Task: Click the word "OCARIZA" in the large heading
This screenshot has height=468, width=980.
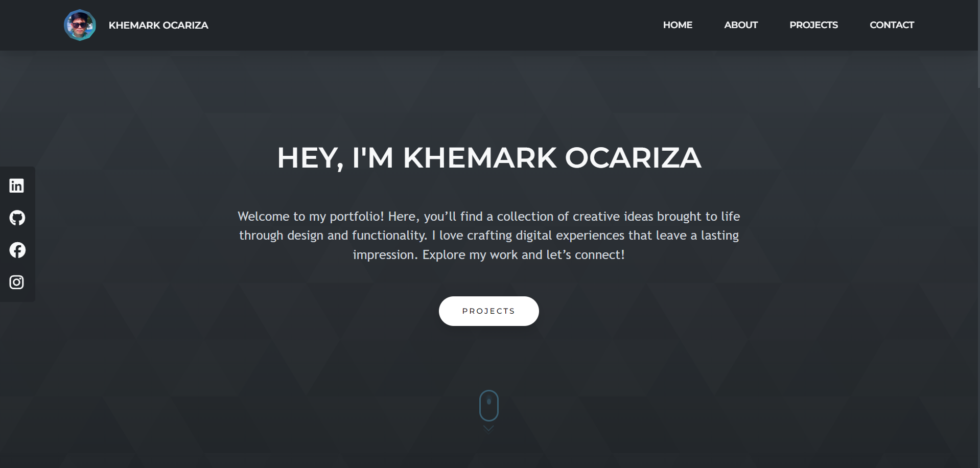Action: click(633, 157)
